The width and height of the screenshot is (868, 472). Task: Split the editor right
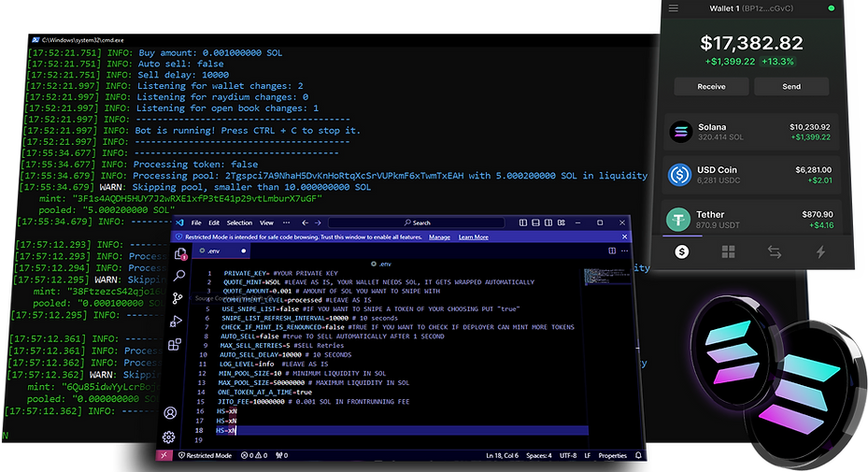pos(612,251)
